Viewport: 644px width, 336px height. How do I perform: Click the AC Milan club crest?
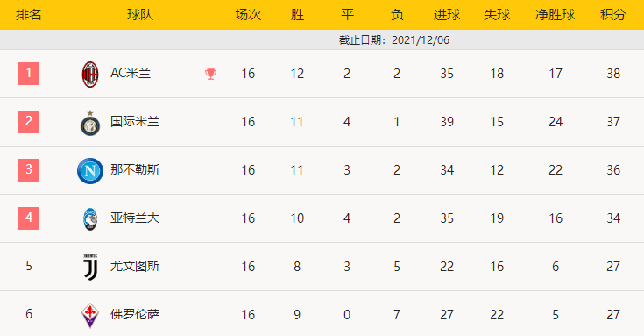pos(90,75)
